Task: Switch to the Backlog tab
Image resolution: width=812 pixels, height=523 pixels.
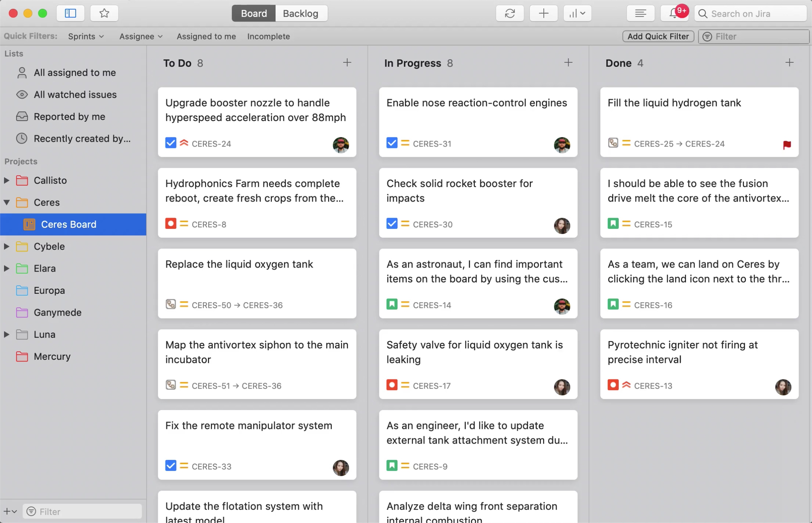Action: pyautogui.click(x=300, y=13)
